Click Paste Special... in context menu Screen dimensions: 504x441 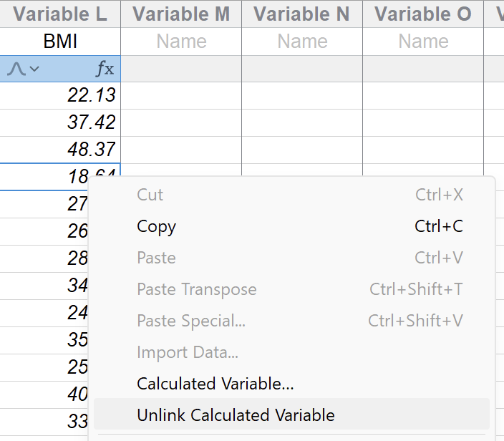point(190,321)
